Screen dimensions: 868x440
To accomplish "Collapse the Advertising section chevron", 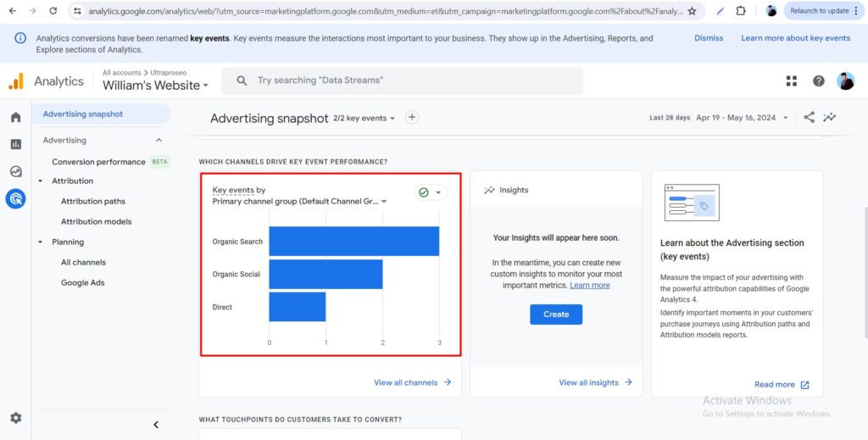I will pyautogui.click(x=159, y=141).
